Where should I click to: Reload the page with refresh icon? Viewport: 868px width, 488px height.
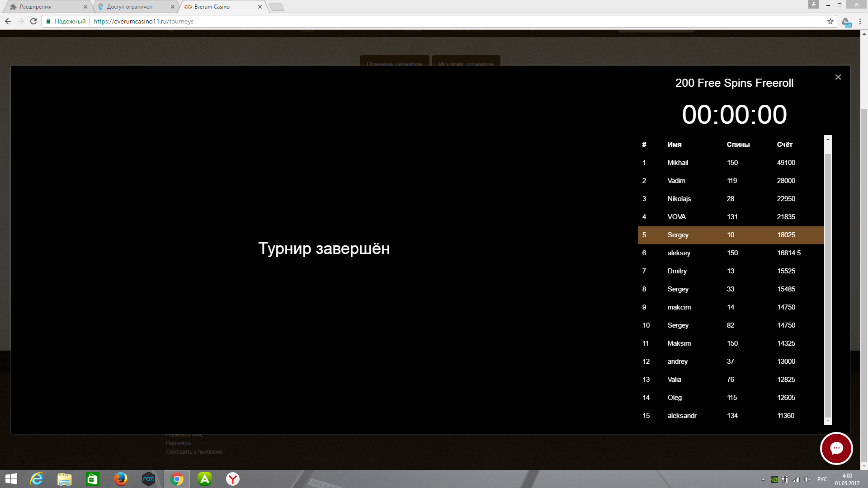click(x=33, y=21)
